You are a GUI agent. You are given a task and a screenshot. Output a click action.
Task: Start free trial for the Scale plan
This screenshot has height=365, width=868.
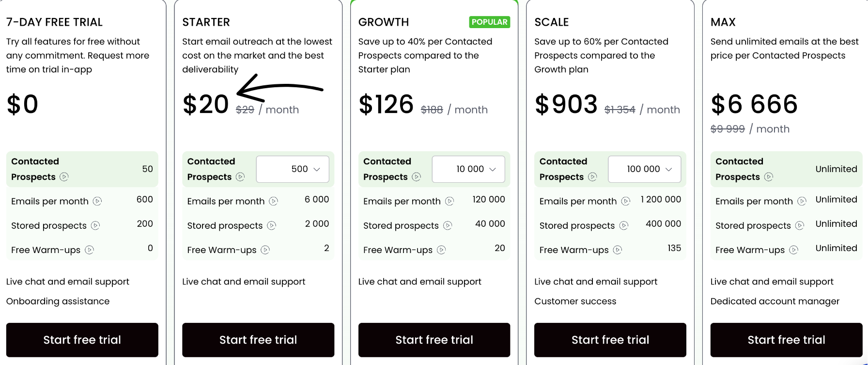610,340
